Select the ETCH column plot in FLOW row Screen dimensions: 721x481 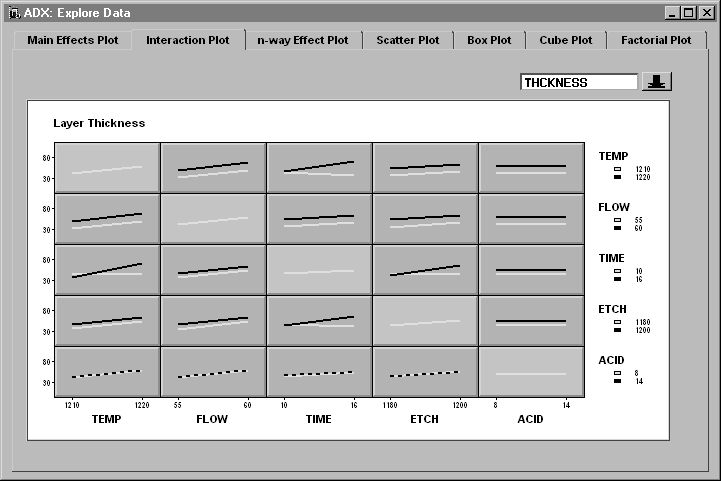(x=425, y=219)
